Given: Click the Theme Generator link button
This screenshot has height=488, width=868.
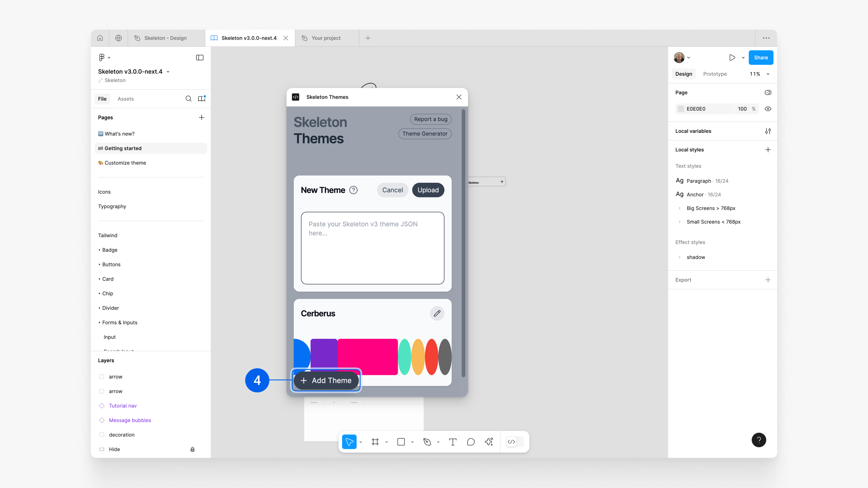Looking at the screenshot, I should click(425, 134).
